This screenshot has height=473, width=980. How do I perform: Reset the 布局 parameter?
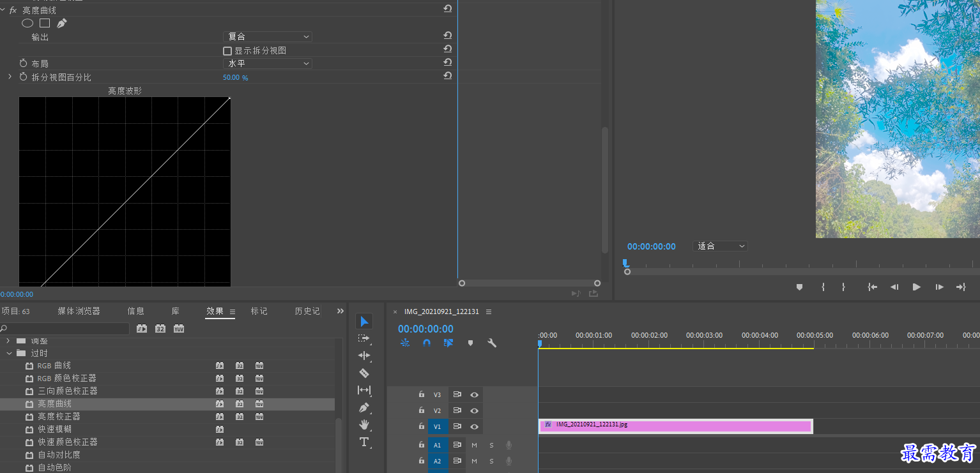point(447,63)
